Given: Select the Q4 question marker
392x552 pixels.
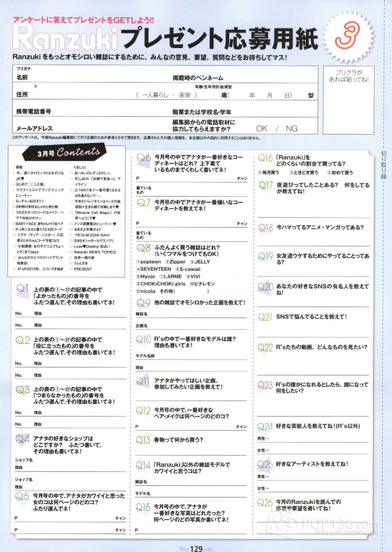Looking at the screenshot, I should [23, 439].
